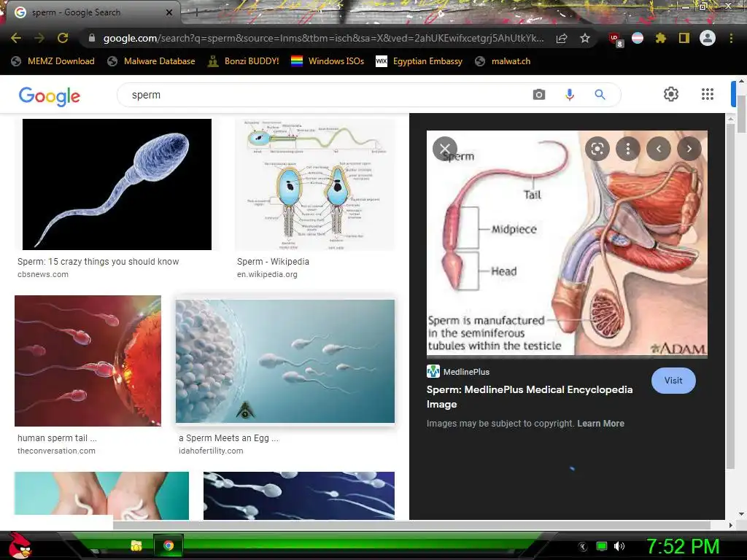The width and height of the screenshot is (747, 560).
Task: Open the Bonzi BUDDY! bookmark
Action: (x=244, y=61)
